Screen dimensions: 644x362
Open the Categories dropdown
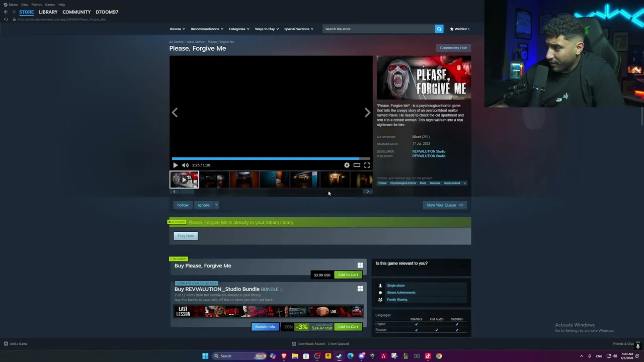point(239,29)
